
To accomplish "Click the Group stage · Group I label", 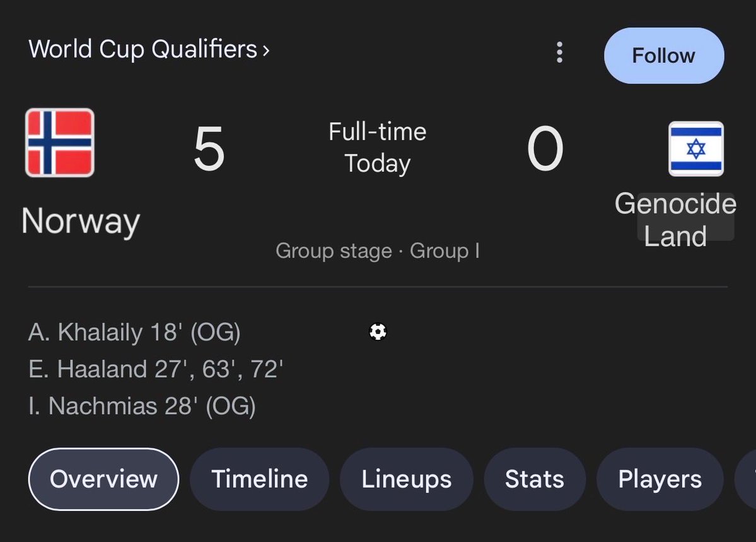I will pyautogui.click(x=378, y=251).
